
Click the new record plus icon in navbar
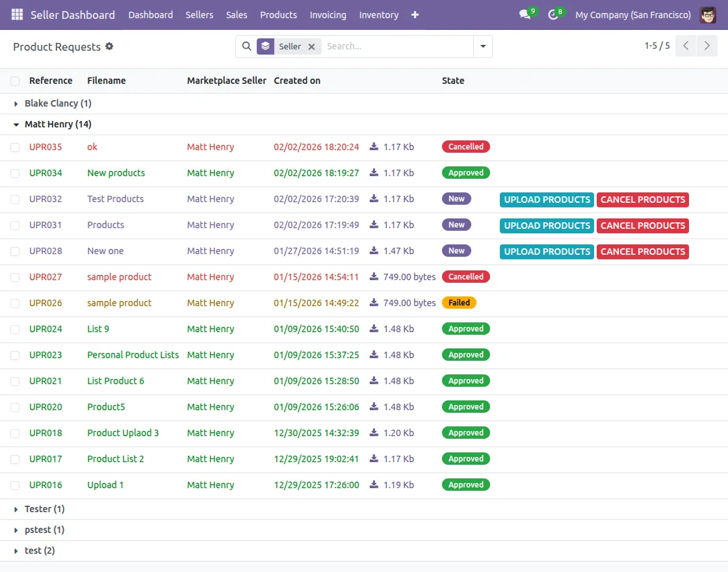click(415, 14)
